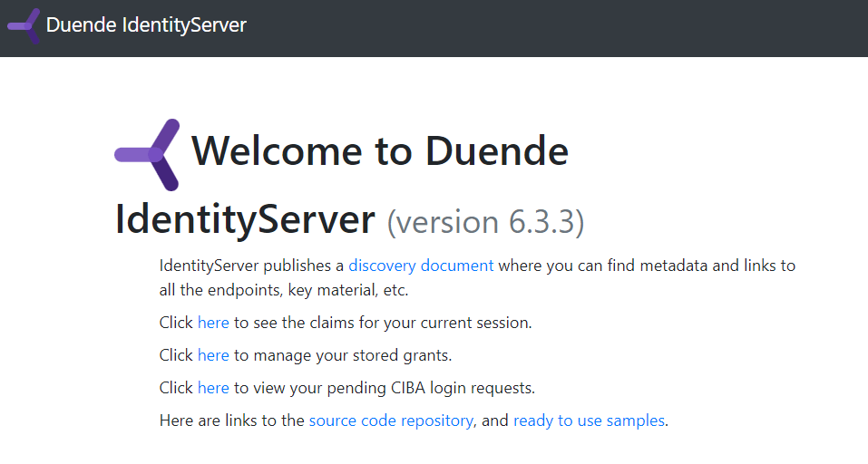Open the discovery document link
This screenshot has width=868, height=464.
coord(421,266)
